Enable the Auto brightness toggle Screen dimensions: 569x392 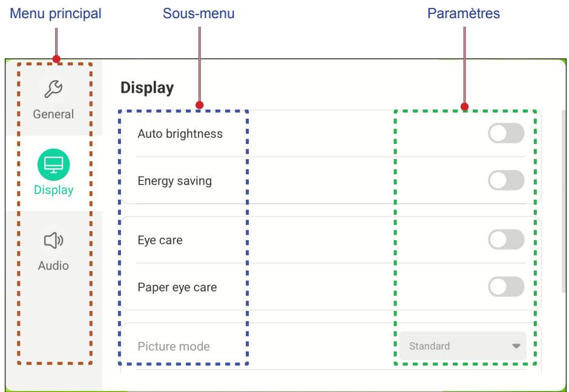[x=506, y=134]
